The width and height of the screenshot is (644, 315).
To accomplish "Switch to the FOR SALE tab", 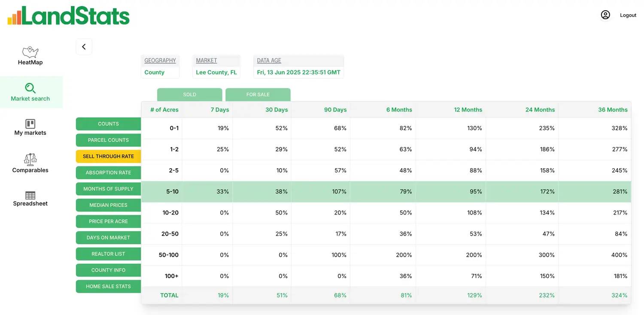I will [258, 95].
